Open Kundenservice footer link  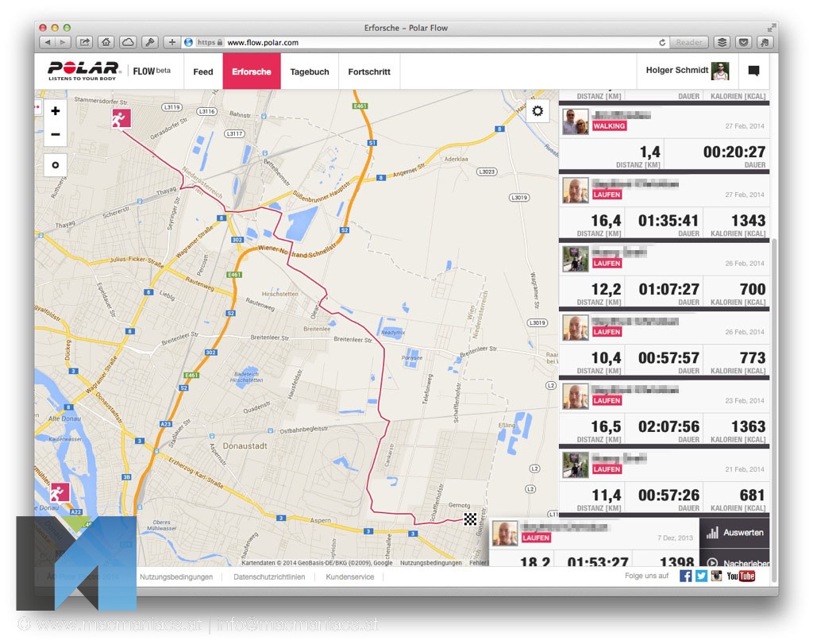click(349, 577)
